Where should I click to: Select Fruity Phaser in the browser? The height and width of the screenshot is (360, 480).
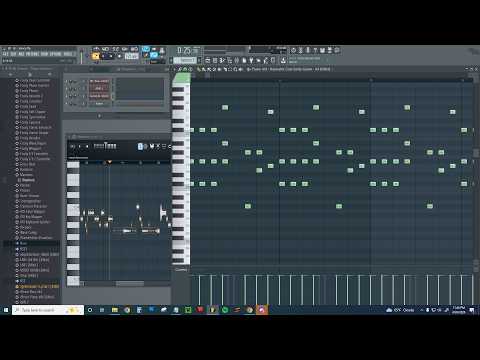point(29,91)
